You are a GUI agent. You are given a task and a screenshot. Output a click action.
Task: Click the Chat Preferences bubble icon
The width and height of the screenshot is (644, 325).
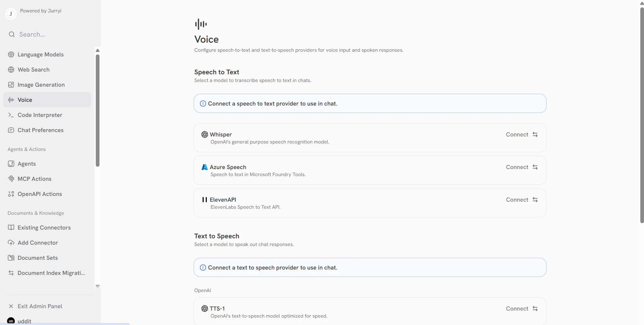[11, 130]
